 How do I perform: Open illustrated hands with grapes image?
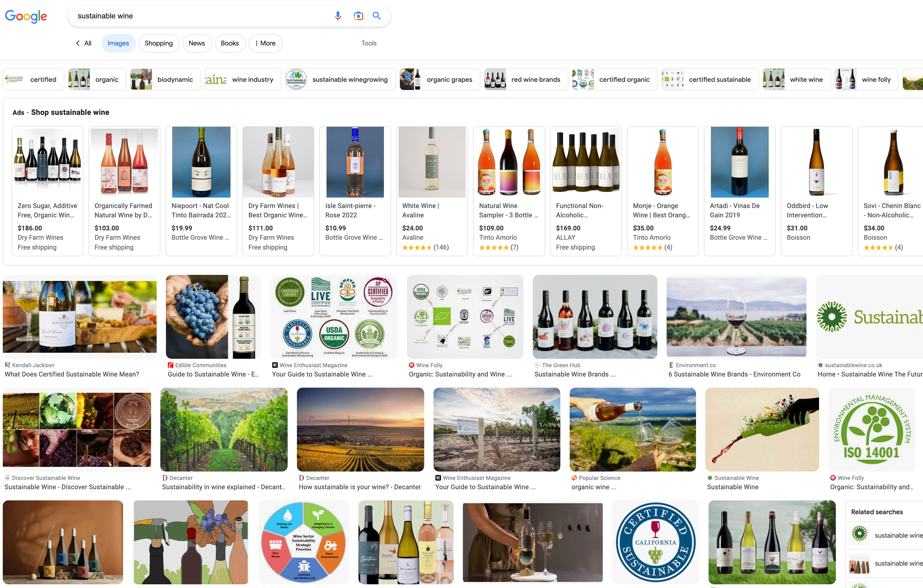191,542
